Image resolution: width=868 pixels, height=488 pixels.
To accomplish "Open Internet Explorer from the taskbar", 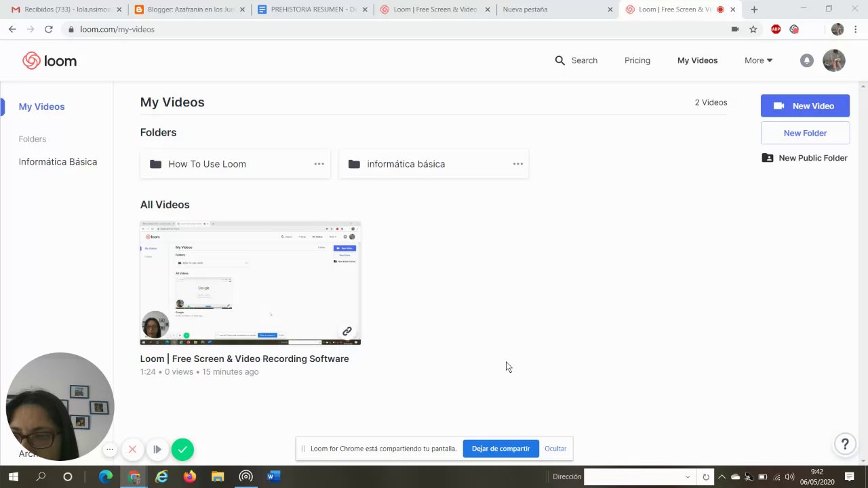I will (x=161, y=476).
